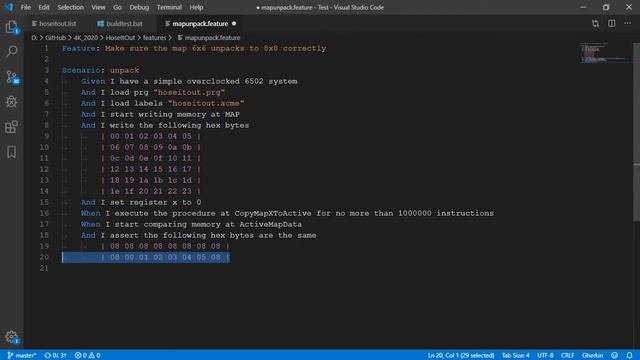This screenshot has width=640, height=360.
Task: Click the line number 16 gutter
Action: click(x=44, y=213)
